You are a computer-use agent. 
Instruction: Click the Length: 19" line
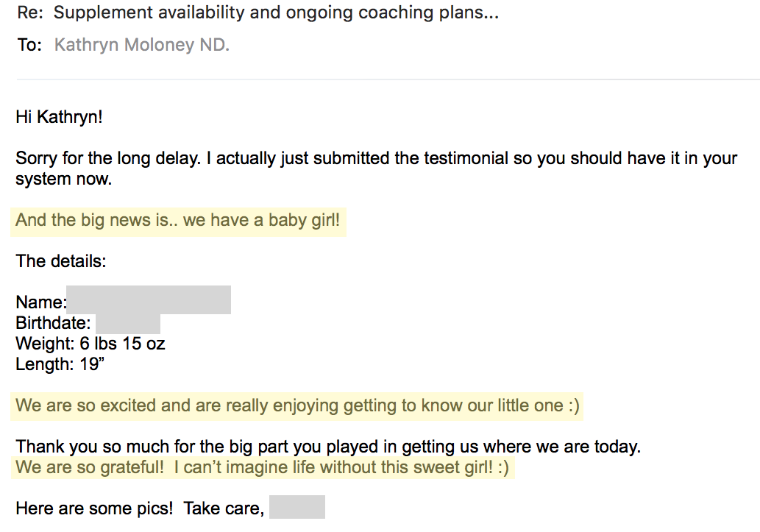(60, 363)
